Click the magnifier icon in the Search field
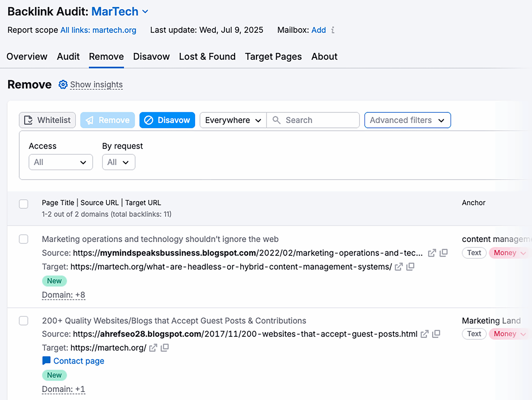Screen dimensions: 532x400 [x=276, y=120]
